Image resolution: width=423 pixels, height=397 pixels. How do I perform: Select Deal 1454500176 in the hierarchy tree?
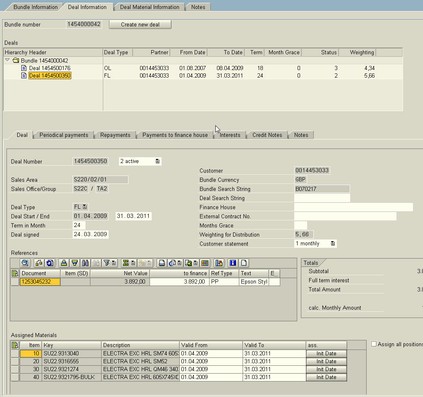click(50, 68)
